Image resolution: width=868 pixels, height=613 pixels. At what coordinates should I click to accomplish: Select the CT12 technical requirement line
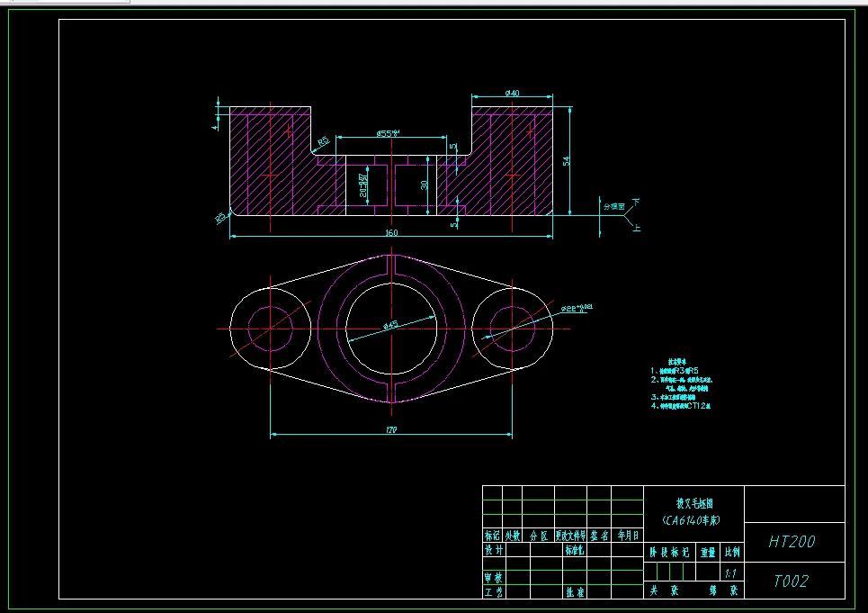(681, 406)
